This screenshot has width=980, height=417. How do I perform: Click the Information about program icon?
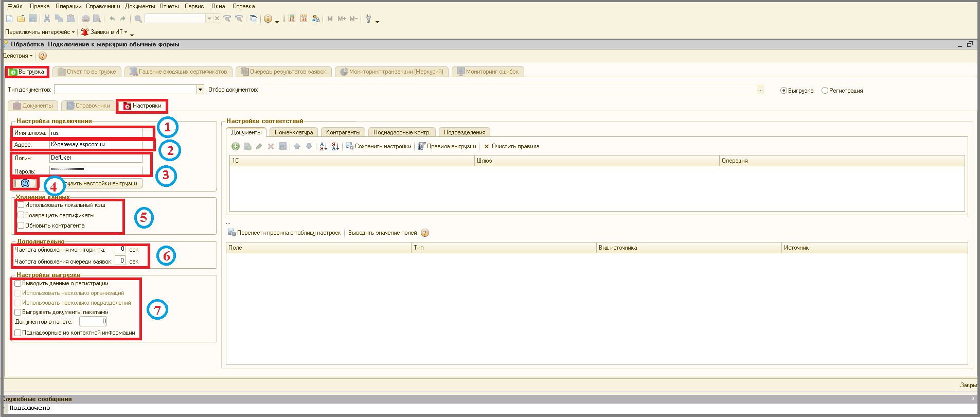(x=268, y=19)
